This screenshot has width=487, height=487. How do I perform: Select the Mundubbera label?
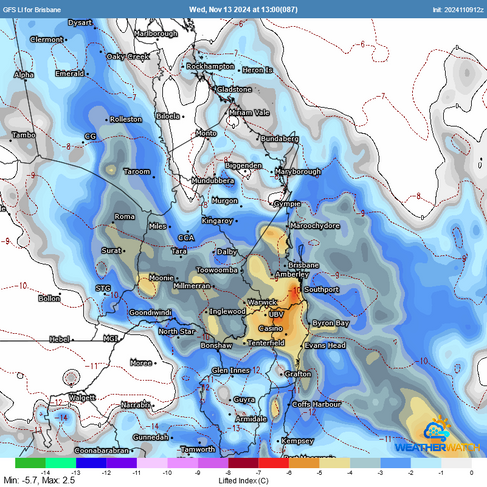tap(213, 180)
